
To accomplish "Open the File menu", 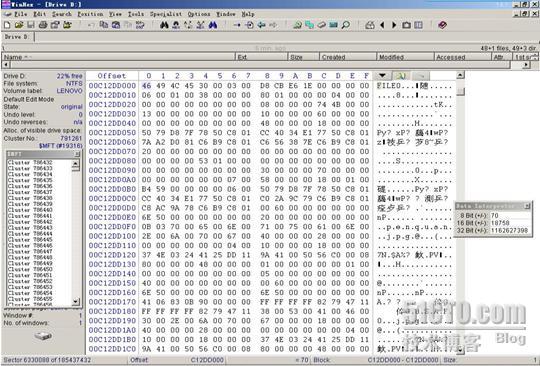I will [20, 14].
